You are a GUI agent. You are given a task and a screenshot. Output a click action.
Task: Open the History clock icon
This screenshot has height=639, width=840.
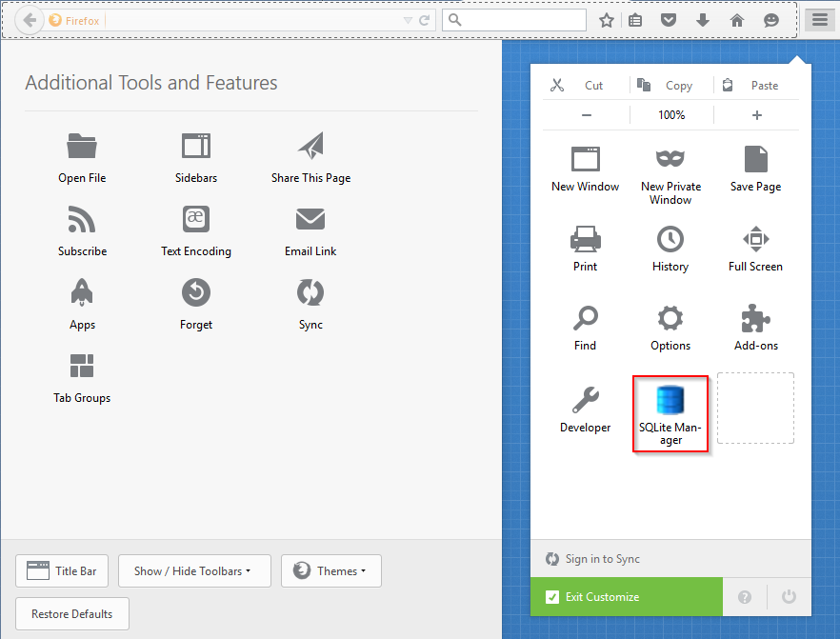click(670, 239)
